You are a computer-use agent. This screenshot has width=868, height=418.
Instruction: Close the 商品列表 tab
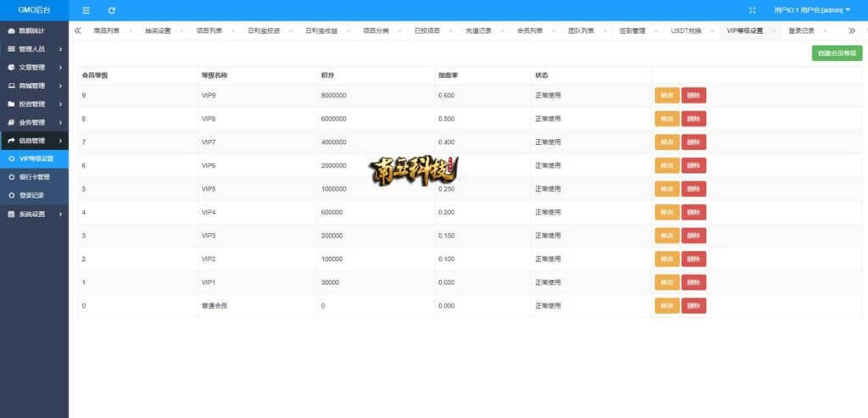[x=130, y=31]
